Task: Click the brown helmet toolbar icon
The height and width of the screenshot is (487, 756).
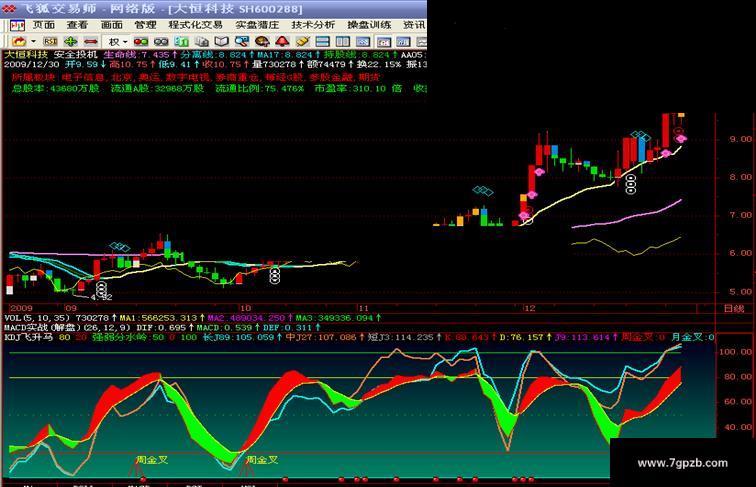Action: point(262,42)
